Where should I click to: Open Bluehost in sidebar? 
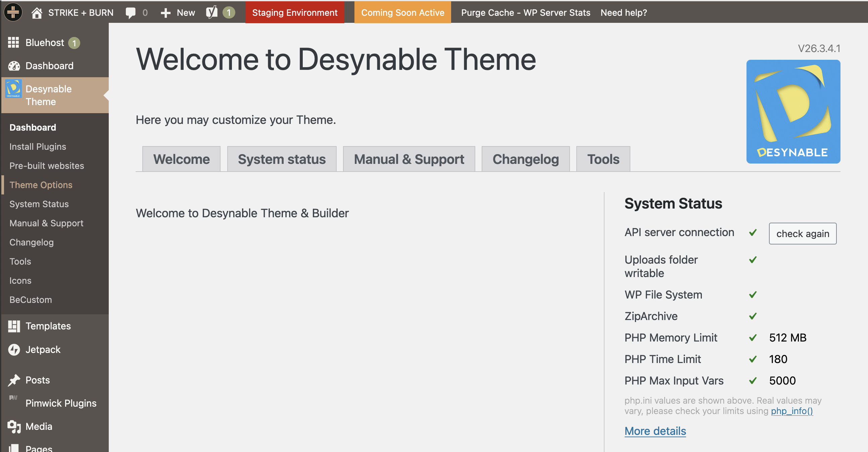pos(55,43)
